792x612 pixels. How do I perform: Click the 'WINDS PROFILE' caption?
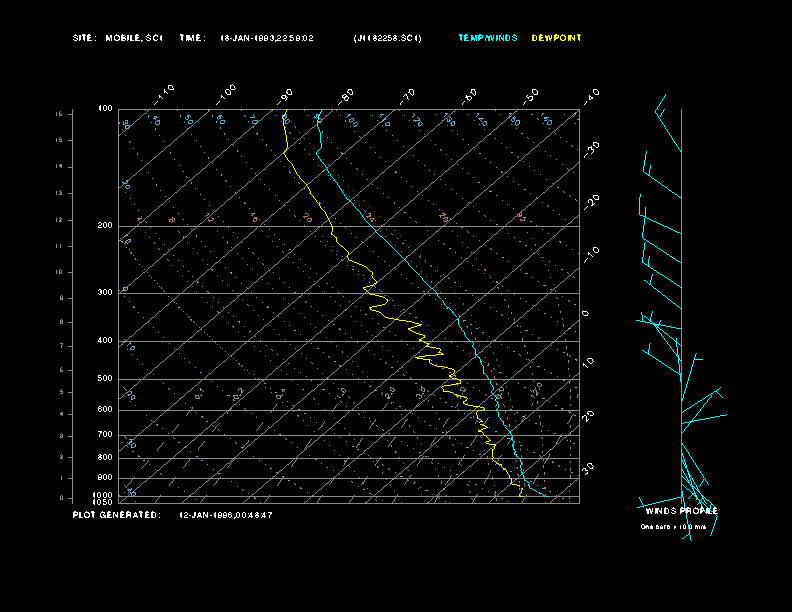681,511
